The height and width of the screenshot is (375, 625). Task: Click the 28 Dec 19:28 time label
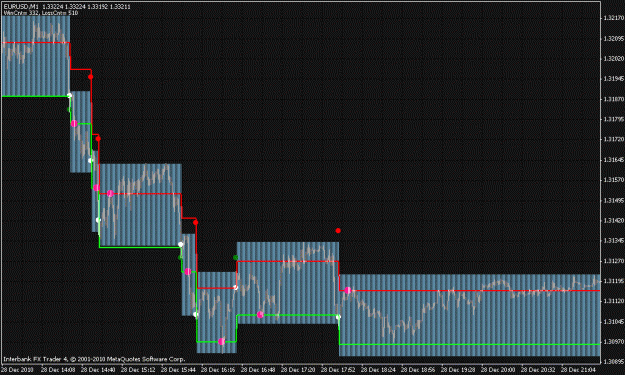(x=458, y=370)
